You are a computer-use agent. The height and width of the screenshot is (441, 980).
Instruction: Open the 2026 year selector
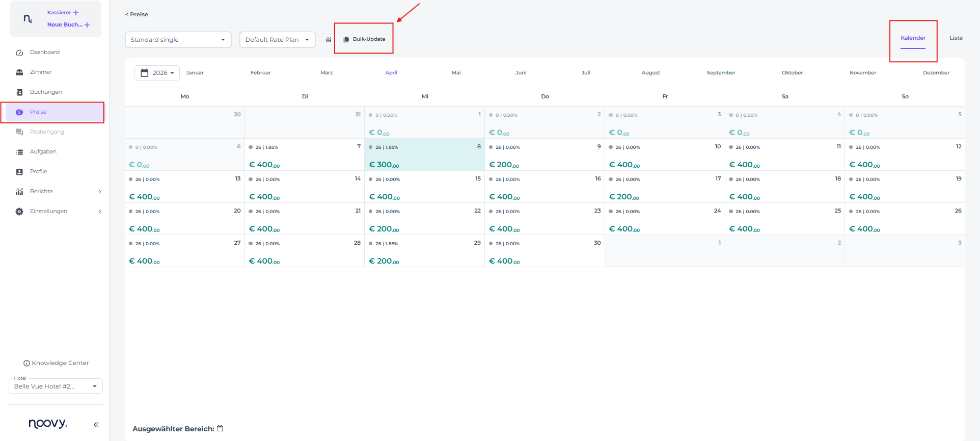[x=157, y=73]
